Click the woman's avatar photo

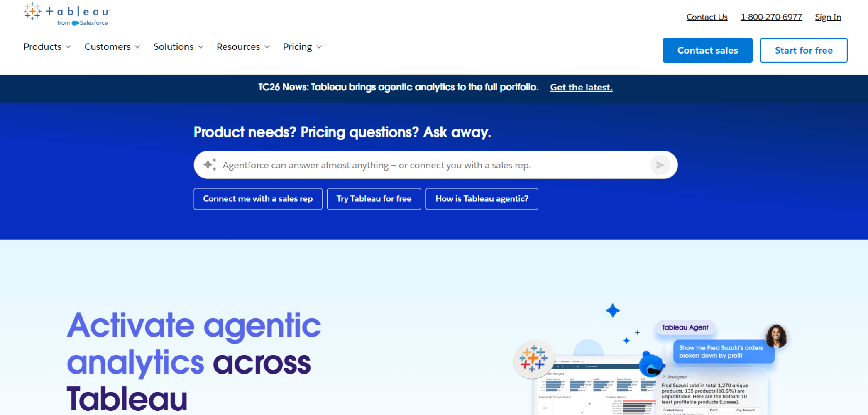776,336
